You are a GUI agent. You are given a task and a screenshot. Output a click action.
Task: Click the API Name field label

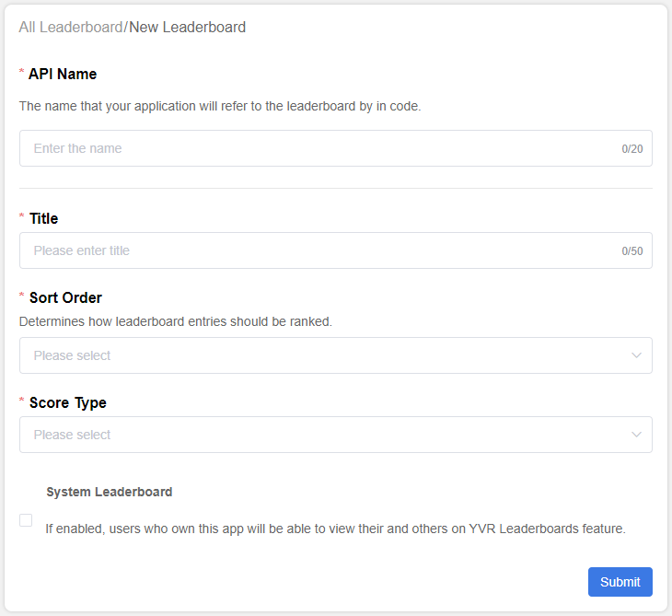click(x=63, y=74)
